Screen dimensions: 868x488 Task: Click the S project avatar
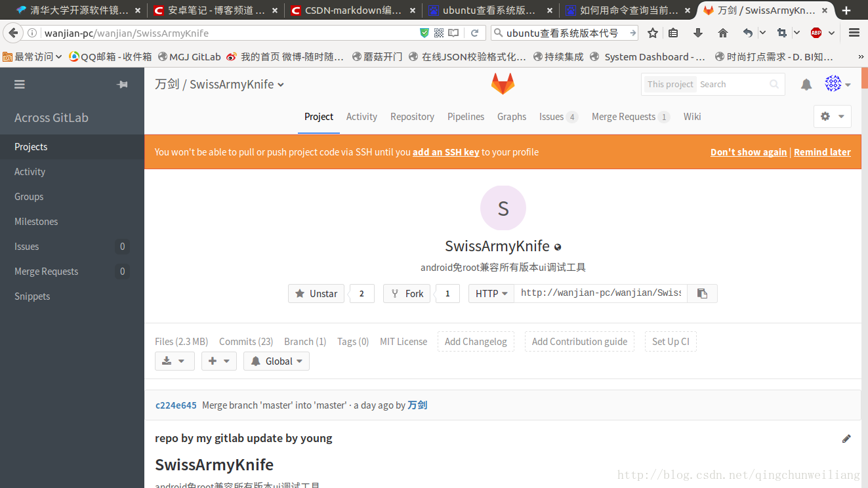pyautogui.click(x=503, y=209)
